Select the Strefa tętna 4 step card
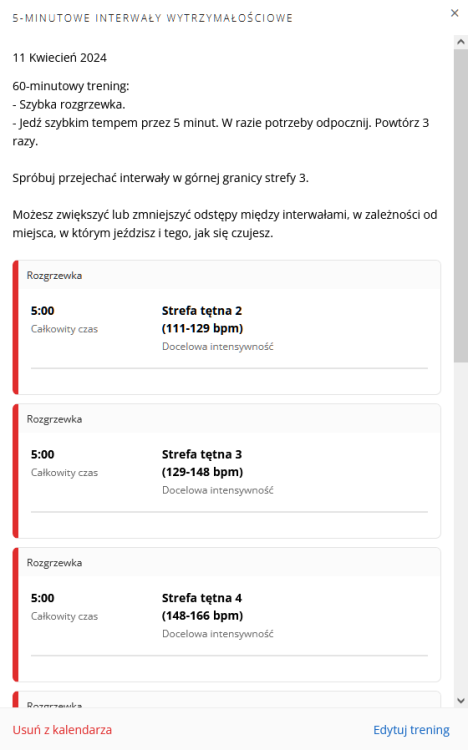Image resolution: width=468 pixels, height=750 pixels. tap(226, 614)
